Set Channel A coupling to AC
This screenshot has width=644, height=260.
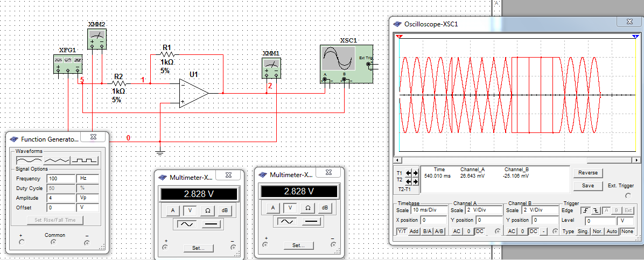pos(457,231)
